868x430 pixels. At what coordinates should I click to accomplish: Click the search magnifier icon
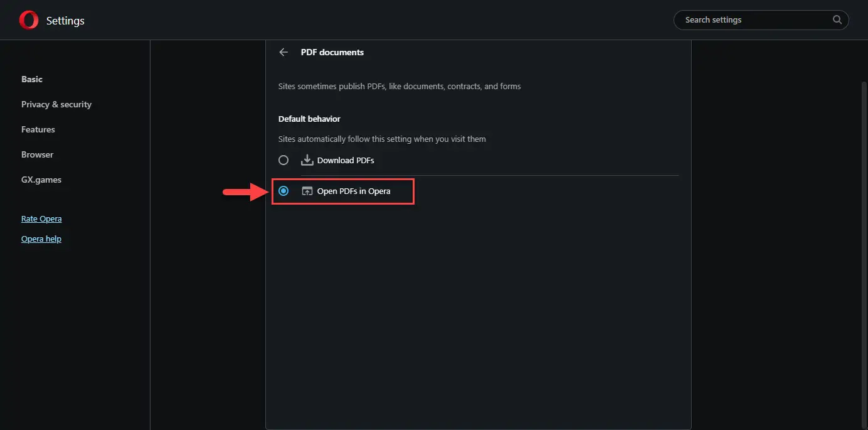[837, 20]
